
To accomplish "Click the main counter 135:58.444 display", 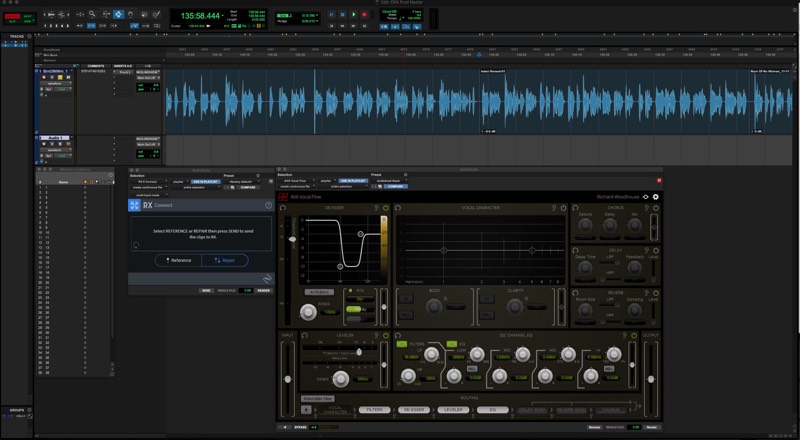I will pos(201,16).
